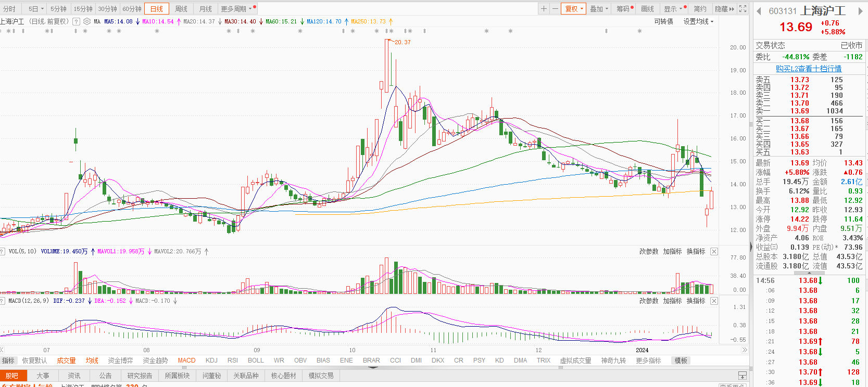The height and width of the screenshot is (387, 868).
Task: Switch to 月线 monthly chart
Action: [x=205, y=9]
